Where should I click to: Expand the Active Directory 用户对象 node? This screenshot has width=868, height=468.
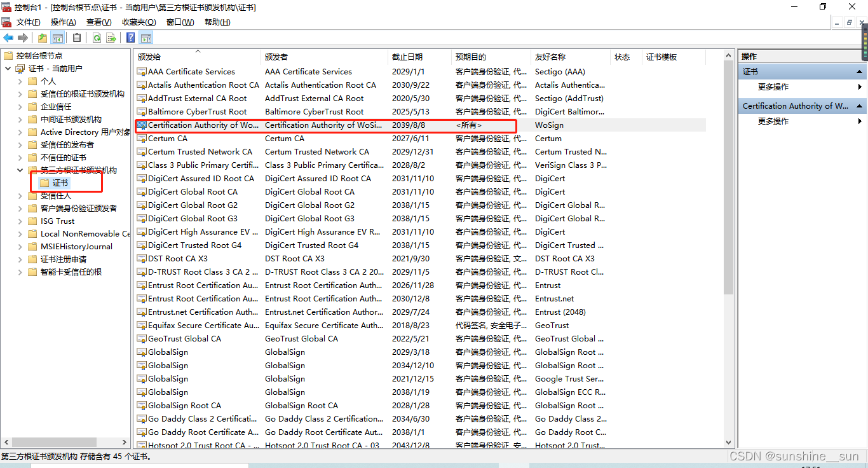20,132
